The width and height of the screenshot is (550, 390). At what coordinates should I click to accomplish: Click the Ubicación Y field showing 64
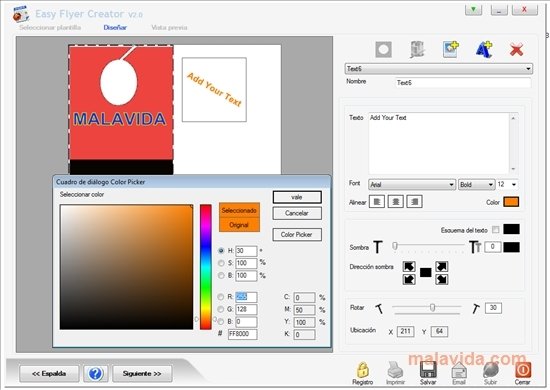440,331
